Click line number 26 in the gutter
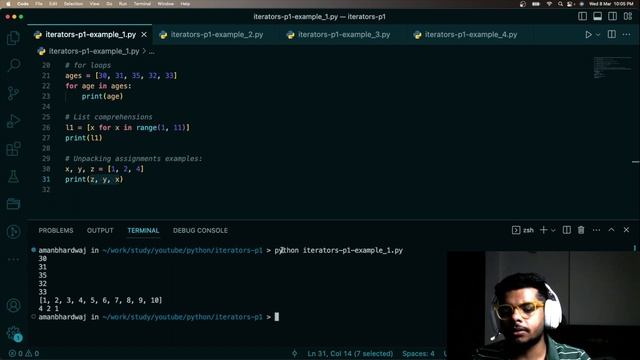The image size is (640, 360). tap(46, 127)
